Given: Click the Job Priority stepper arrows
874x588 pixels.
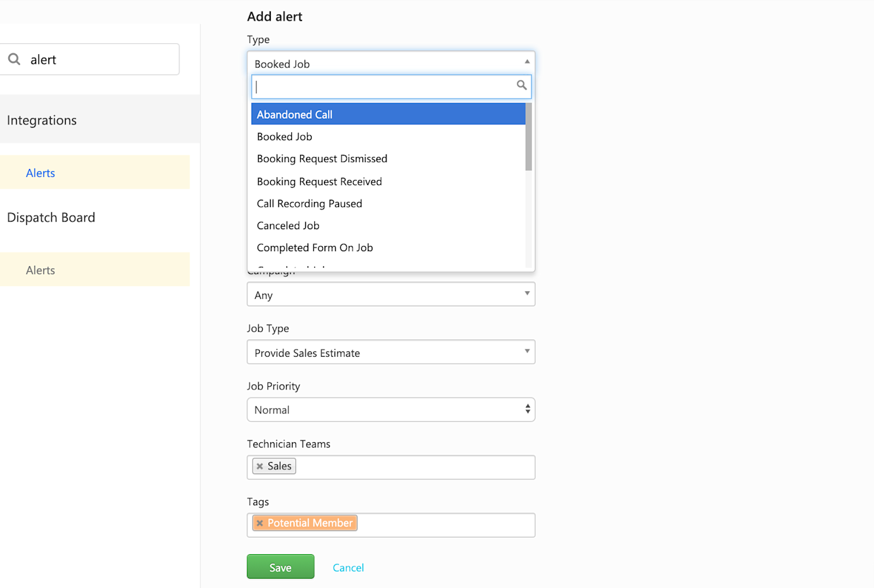Looking at the screenshot, I should [x=527, y=410].
